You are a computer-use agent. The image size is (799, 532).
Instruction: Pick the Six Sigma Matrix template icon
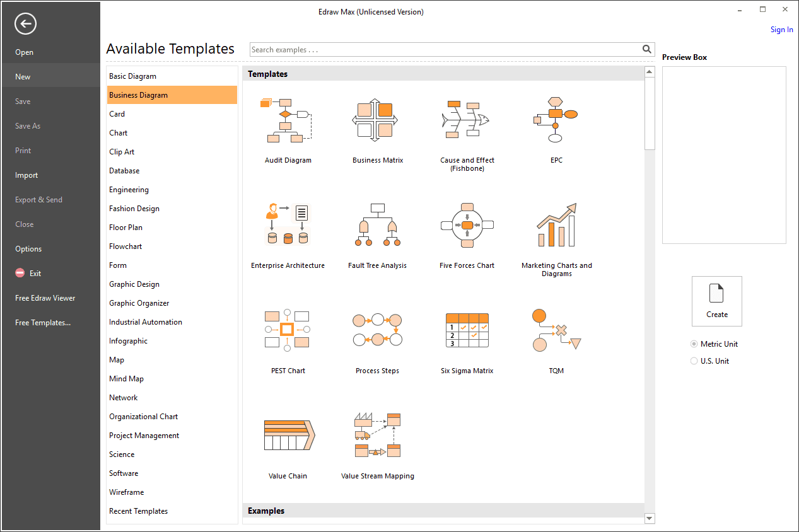(467, 330)
